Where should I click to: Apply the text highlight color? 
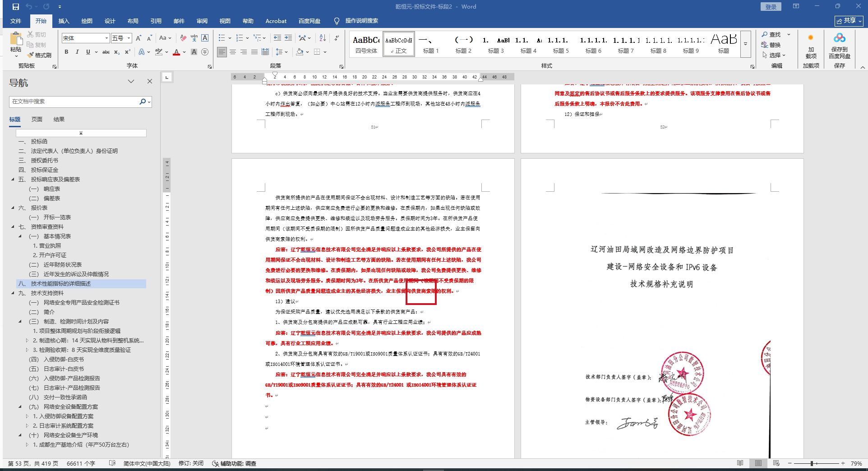coord(159,52)
